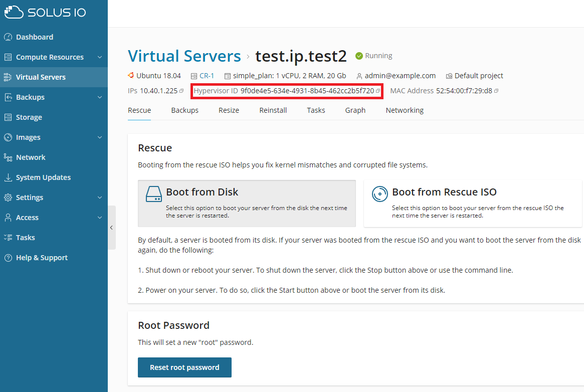584x392 pixels.
Task: Open the Networking tab
Action: [405, 110]
